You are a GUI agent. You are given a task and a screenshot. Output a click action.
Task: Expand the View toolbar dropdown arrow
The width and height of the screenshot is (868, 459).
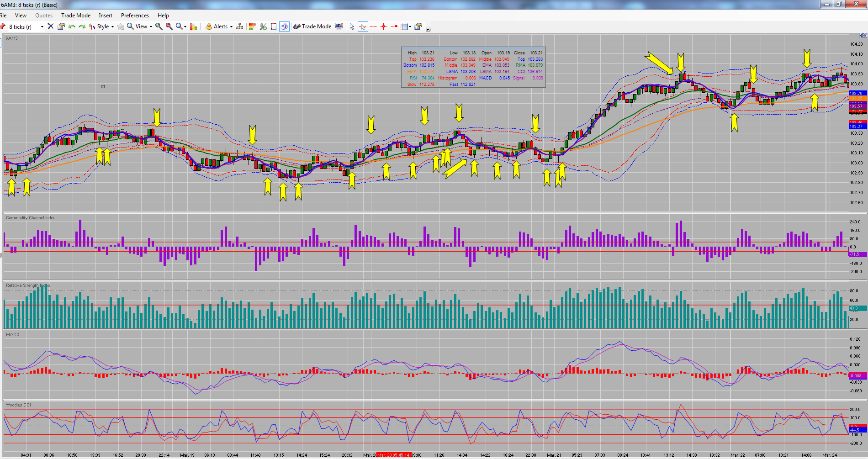151,26
